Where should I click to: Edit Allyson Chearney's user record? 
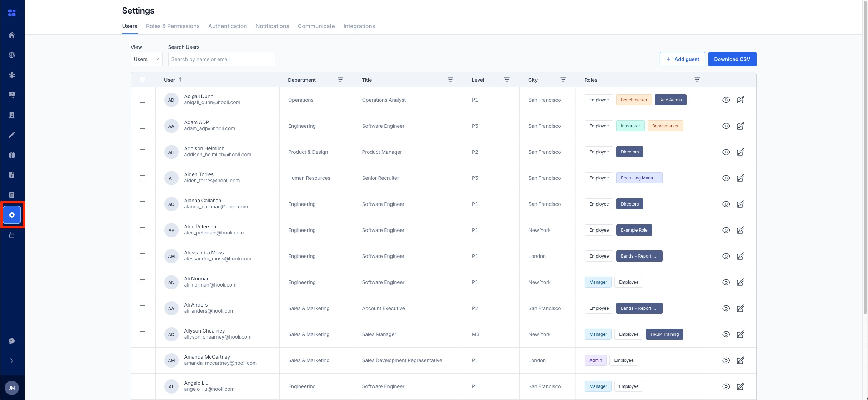click(740, 334)
